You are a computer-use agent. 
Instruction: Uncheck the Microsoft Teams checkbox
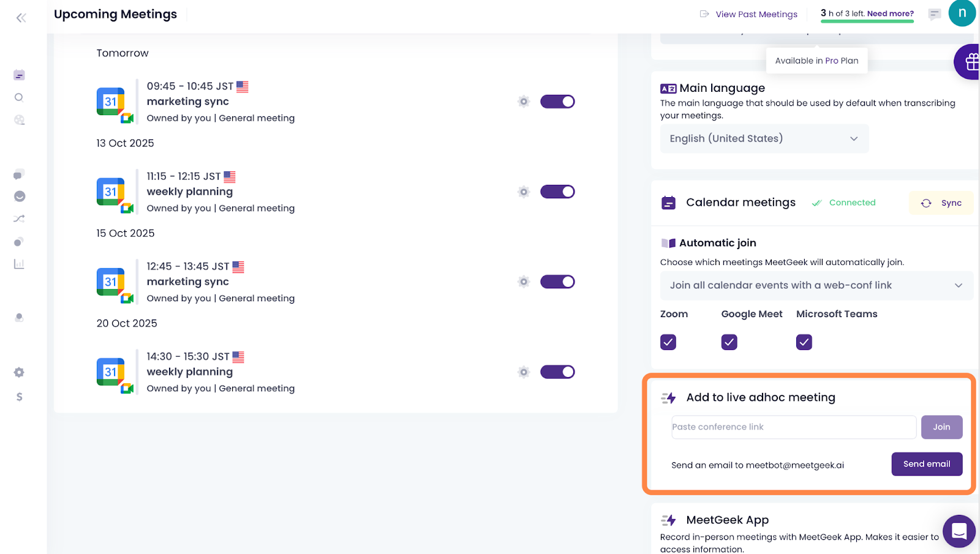tap(804, 342)
